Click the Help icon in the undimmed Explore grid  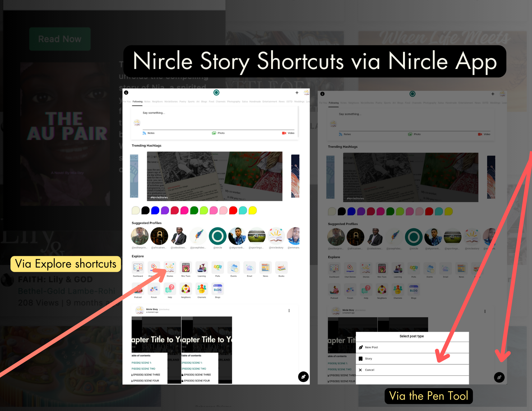pos(170,289)
